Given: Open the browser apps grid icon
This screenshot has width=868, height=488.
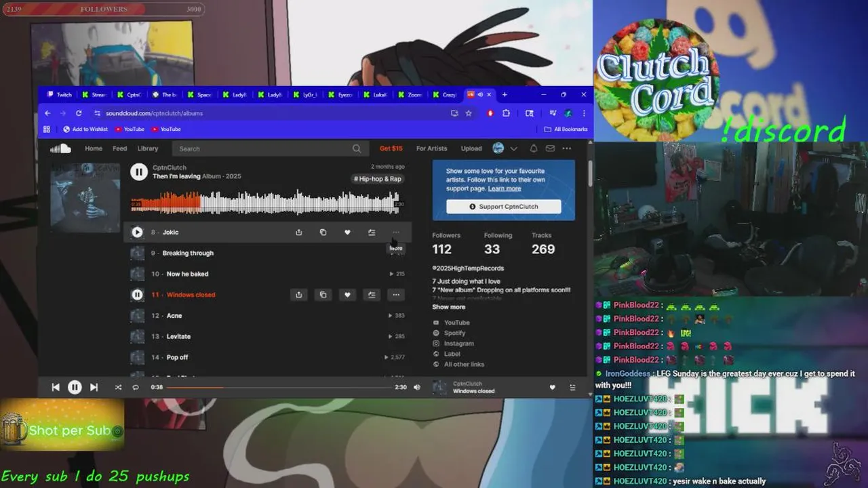Looking at the screenshot, I should click(x=47, y=129).
